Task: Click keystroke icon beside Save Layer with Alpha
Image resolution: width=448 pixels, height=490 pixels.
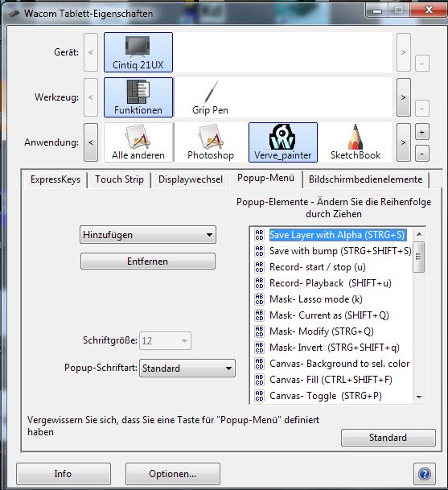Action: pyautogui.click(x=259, y=235)
